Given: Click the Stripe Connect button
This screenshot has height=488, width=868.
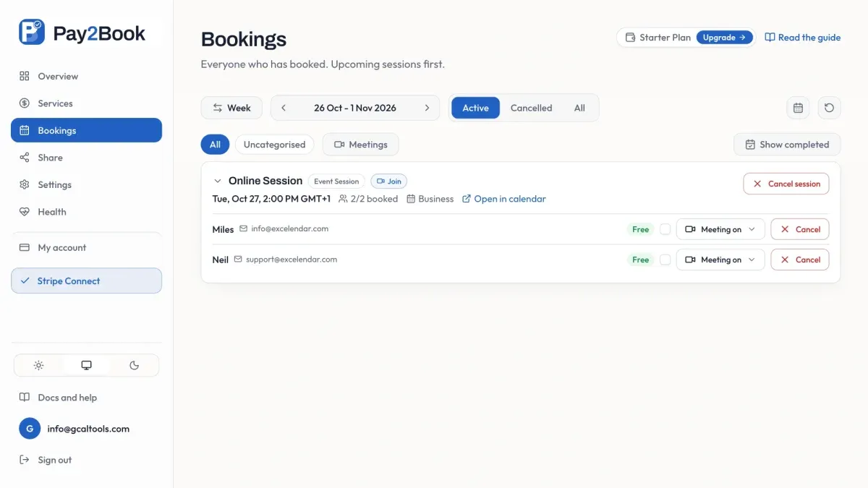Looking at the screenshot, I should [86, 281].
